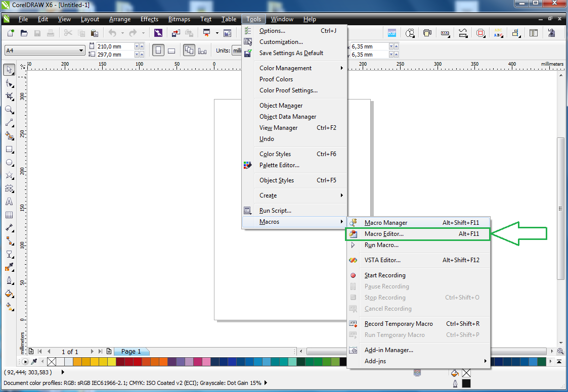Expand the cursor coordinates arrow in status bar
Viewport: 568px width, 392px height.
(63, 372)
